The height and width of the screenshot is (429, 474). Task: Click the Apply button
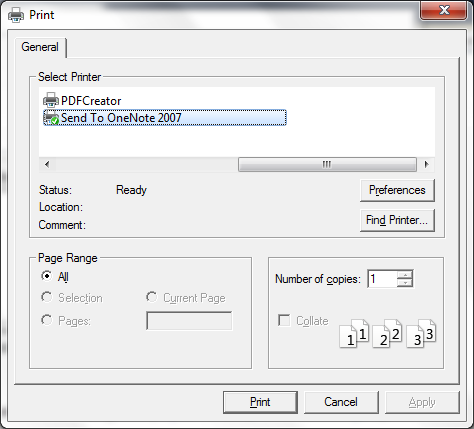(422, 402)
